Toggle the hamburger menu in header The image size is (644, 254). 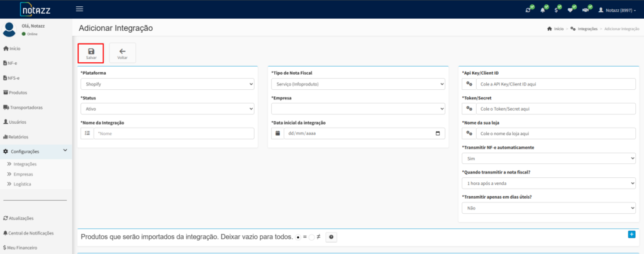point(79,9)
